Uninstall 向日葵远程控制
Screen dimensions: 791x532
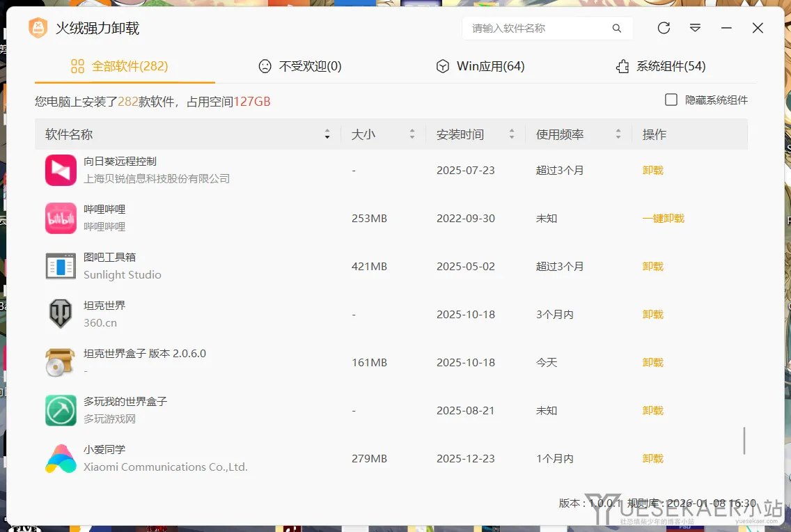tap(652, 171)
